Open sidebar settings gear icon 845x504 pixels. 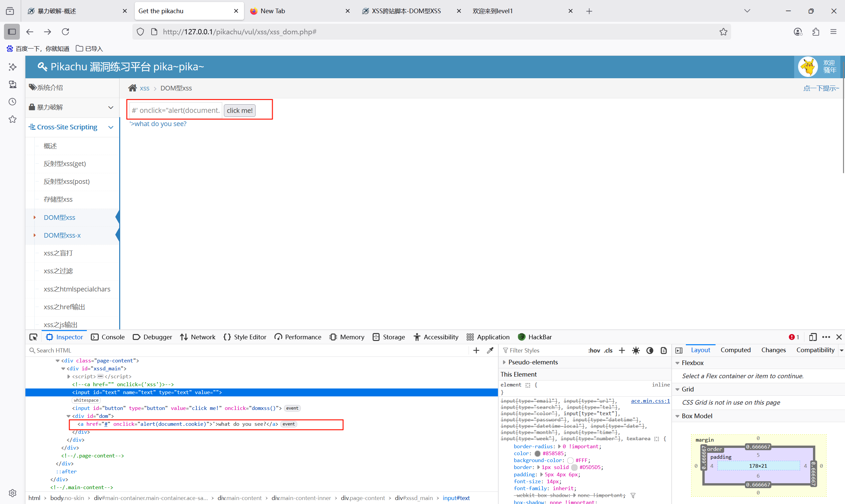click(13, 493)
